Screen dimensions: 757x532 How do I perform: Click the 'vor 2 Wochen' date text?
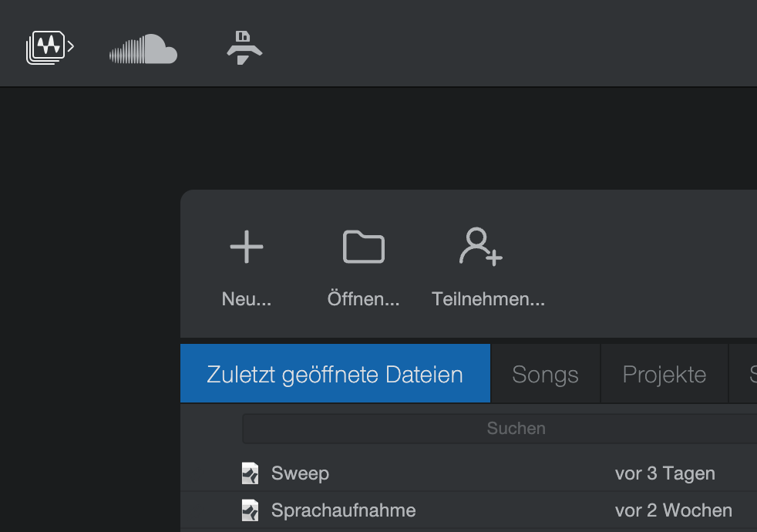pyautogui.click(x=674, y=510)
